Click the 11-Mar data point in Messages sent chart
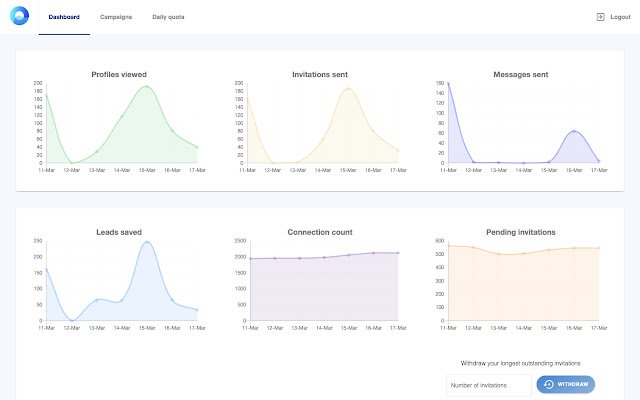Viewport: 640px width, 400px height. pyautogui.click(x=449, y=84)
